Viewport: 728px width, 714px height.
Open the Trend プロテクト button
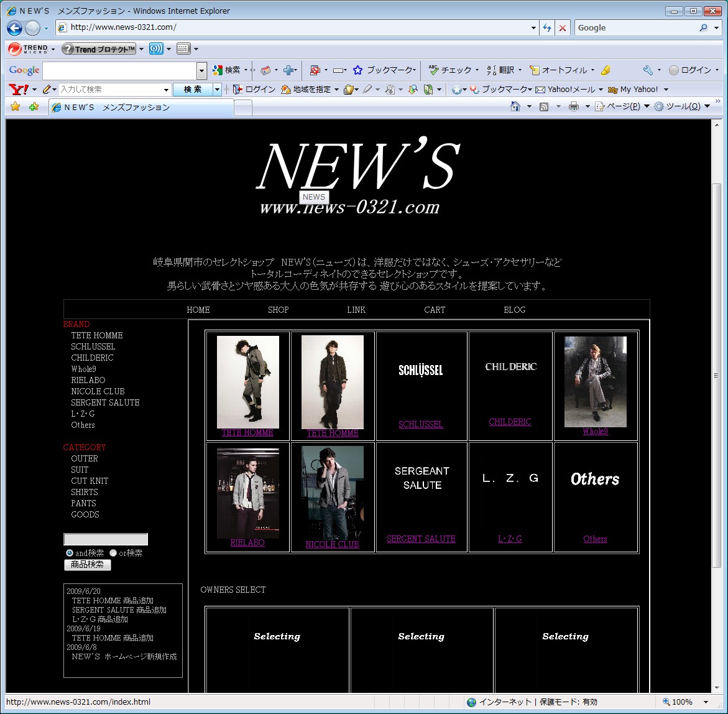[x=99, y=49]
